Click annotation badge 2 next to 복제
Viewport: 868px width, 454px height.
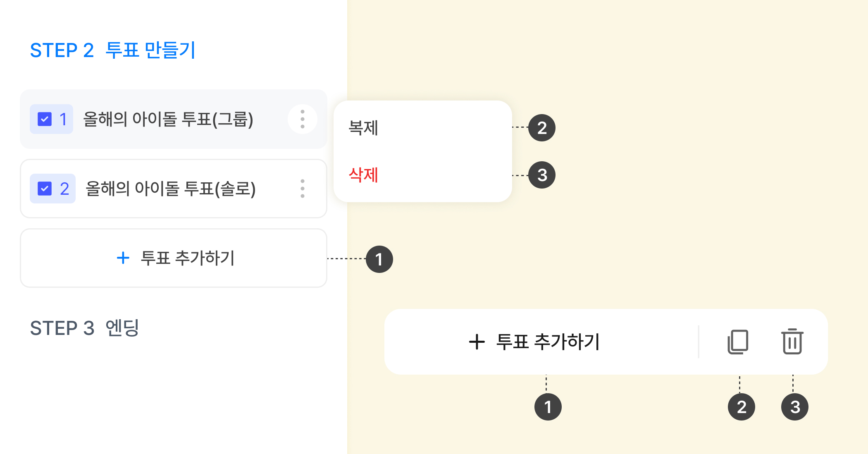click(x=542, y=128)
